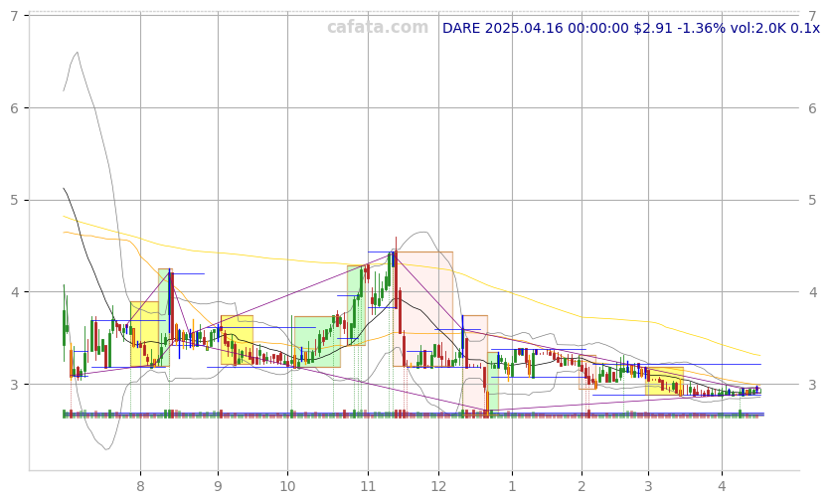Select month 2 label on the time axis

click(581, 486)
